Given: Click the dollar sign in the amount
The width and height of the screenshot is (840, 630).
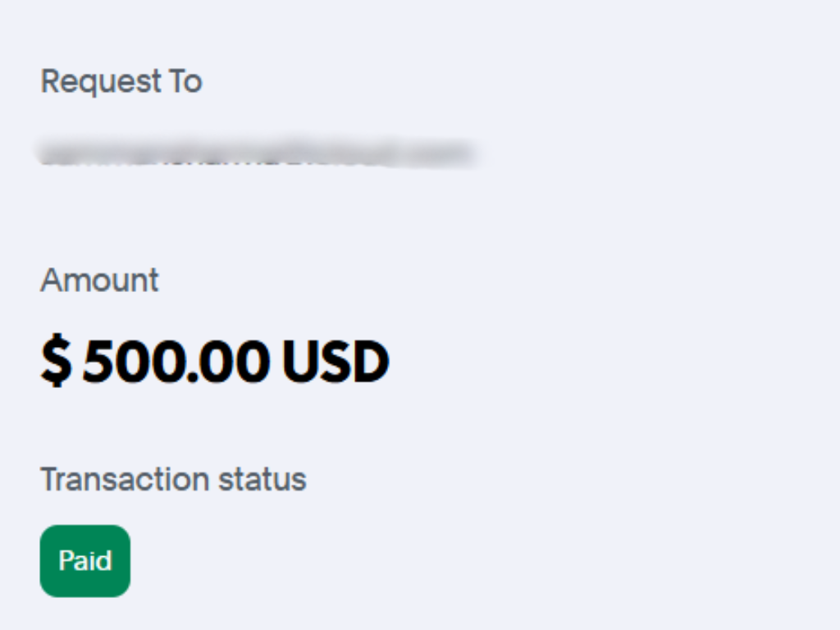Looking at the screenshot, I should [56, 359].
